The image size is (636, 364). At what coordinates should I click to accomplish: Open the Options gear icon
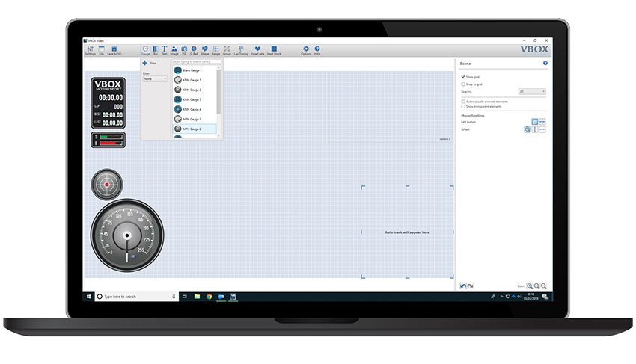[306, 50]
